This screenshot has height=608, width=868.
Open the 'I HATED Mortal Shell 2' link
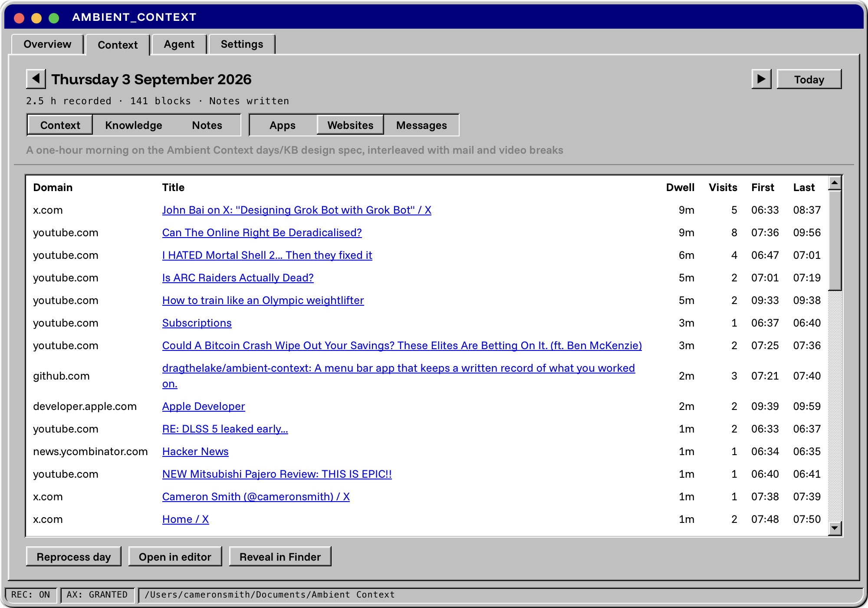(x=267, y=255)
